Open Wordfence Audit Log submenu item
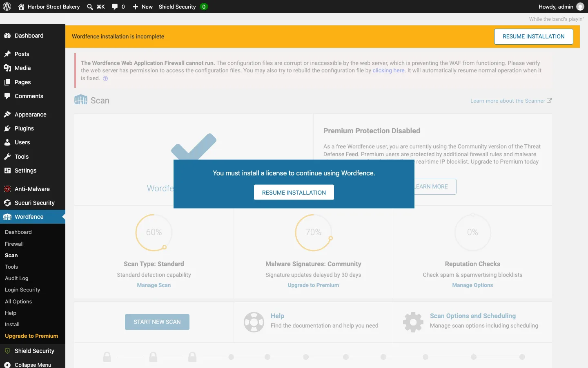The image size is (588, 368). click(x=17, y=278)
